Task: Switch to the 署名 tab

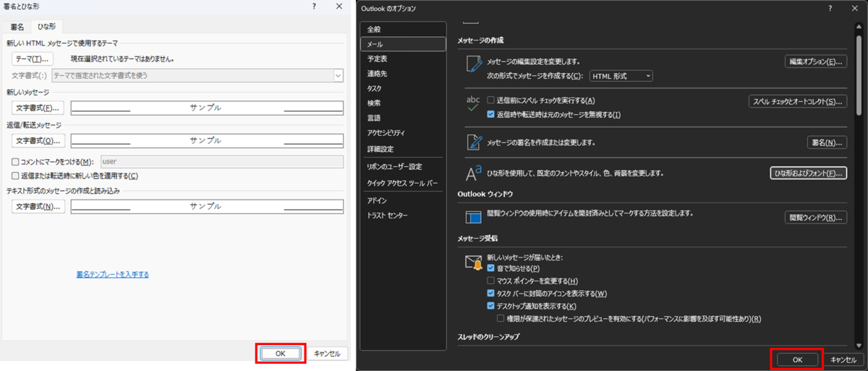Action: point(17,27)
